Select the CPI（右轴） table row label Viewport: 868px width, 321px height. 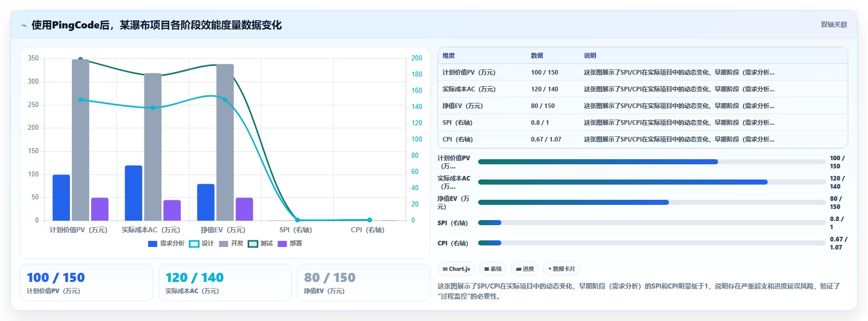(457, 139)
